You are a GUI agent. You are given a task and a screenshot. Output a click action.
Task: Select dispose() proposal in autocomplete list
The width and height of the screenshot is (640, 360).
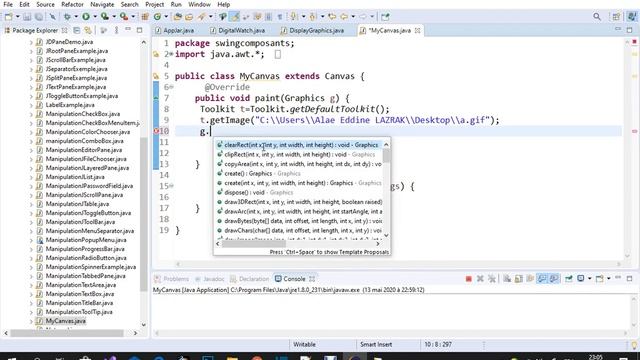click(299, 192)
